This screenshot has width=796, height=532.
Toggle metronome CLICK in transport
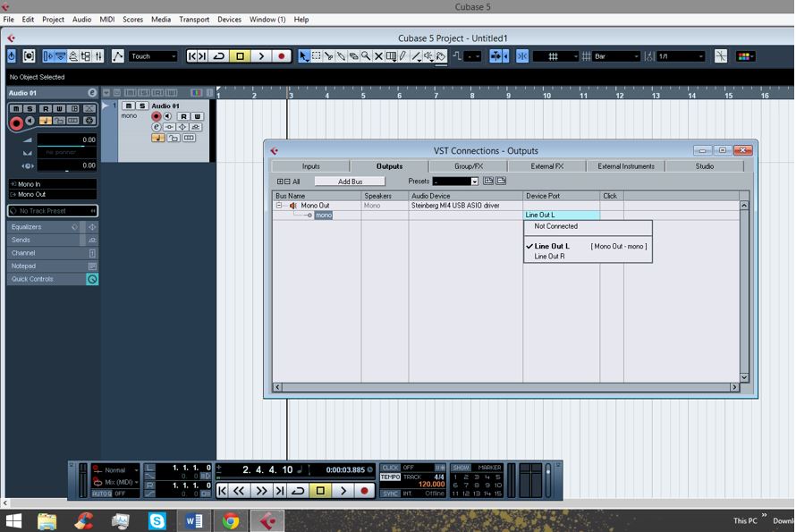click(390, 468)
